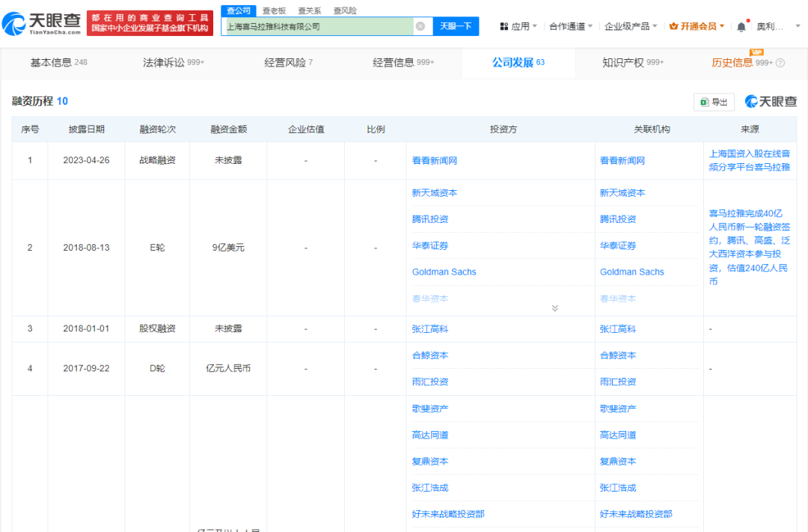808x532 pixels.
Task: Open the 历史信息 VIP tab
Action: click(x=742, y=62)
